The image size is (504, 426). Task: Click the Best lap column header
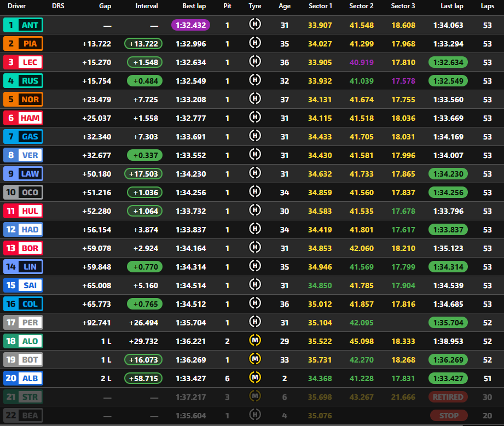pyautogui.click(x=194, y=6)
